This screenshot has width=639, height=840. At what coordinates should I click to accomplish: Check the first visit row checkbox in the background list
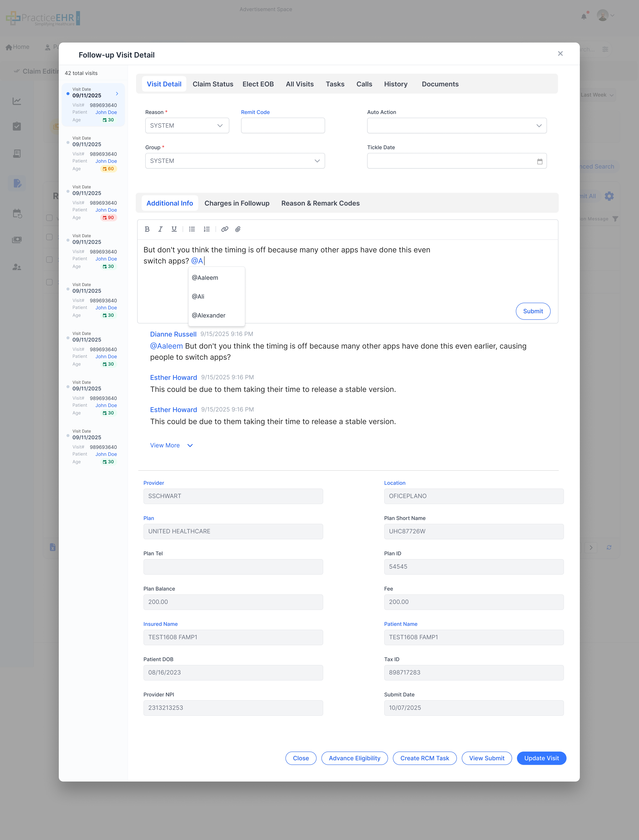[49, 218]
